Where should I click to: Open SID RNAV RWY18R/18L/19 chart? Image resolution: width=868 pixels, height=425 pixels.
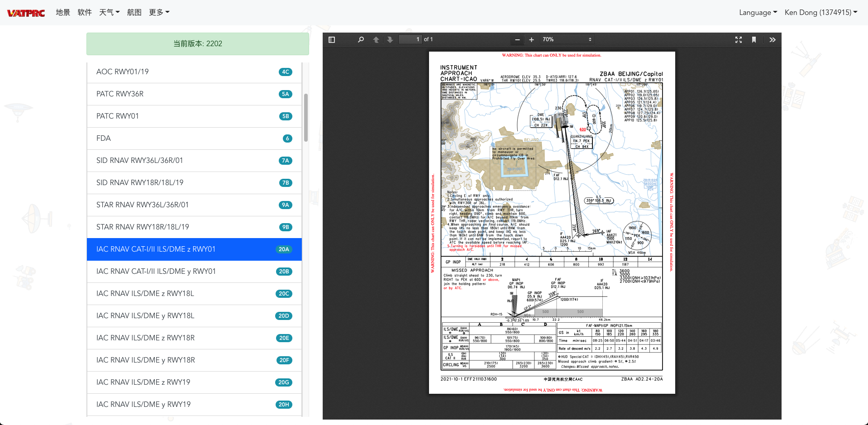click(194, 183)
